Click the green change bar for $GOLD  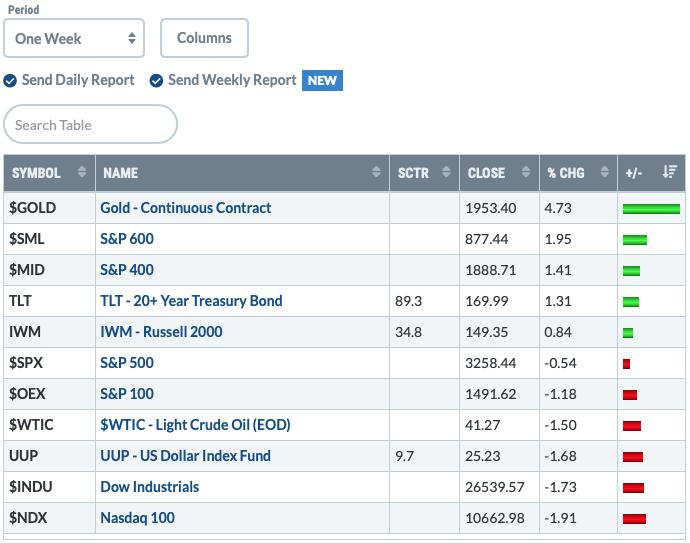tap(651, 209)
